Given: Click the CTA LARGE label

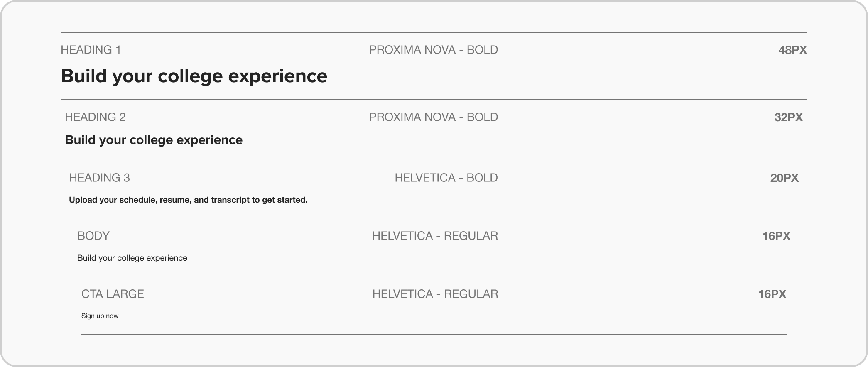Looking at the screenshot, I should [x=113, y=294].
